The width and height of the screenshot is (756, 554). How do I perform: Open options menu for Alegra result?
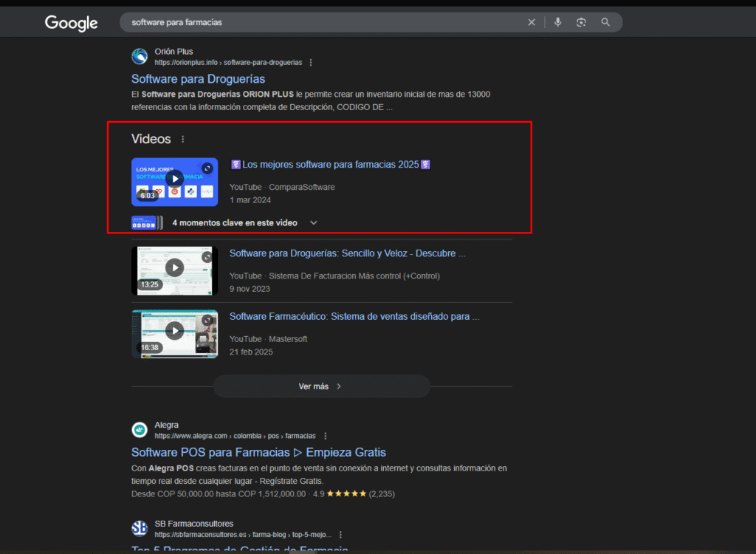coord(326,436)
